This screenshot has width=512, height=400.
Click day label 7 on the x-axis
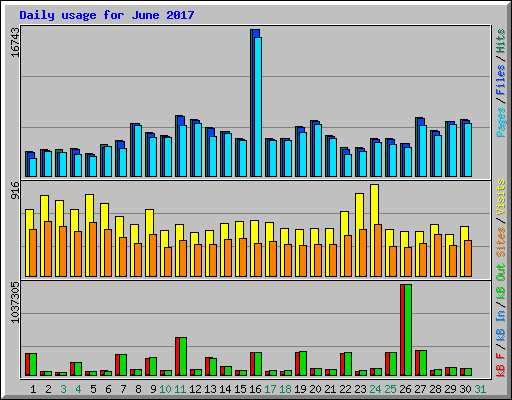[123, 389]
